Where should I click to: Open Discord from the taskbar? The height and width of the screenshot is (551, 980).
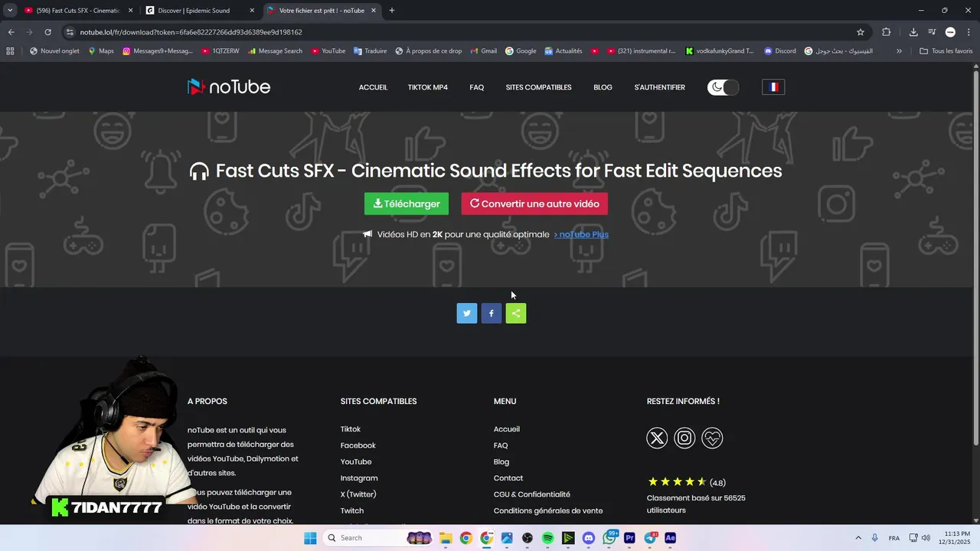(x=588, y=538)
